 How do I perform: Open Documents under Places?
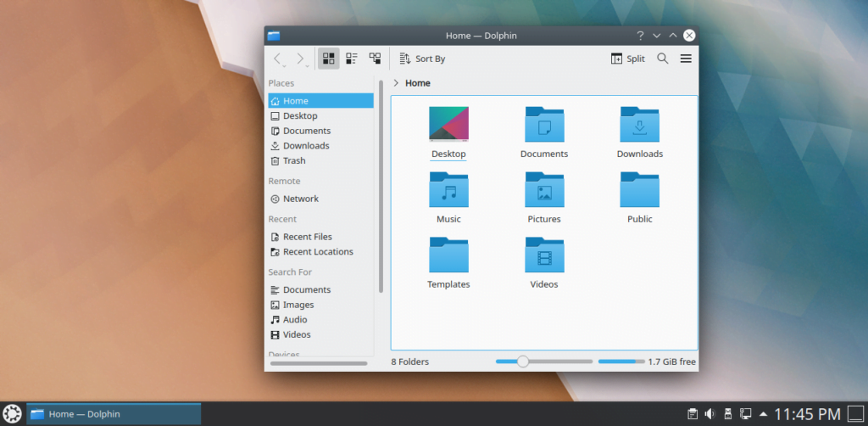pyautogui.click(x=321, y=131)
